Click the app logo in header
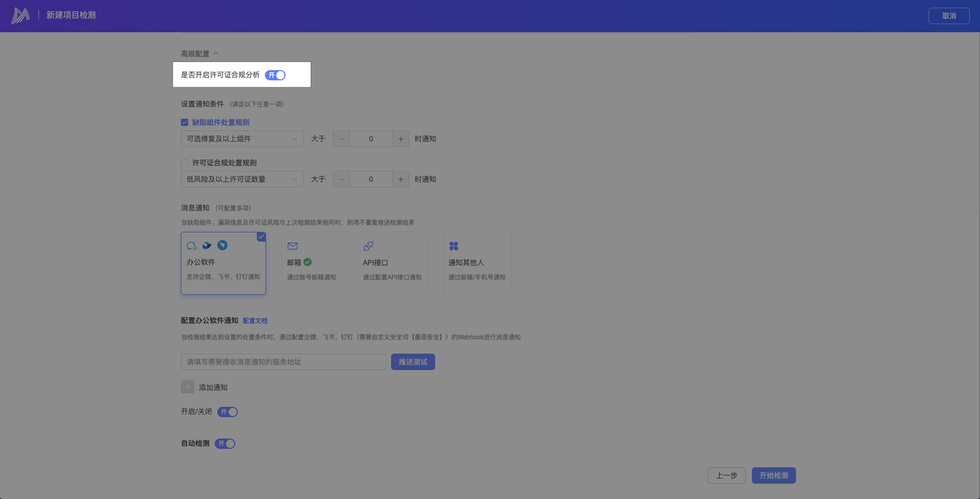This screenshot has height=499, width=980. coord(21,15)
